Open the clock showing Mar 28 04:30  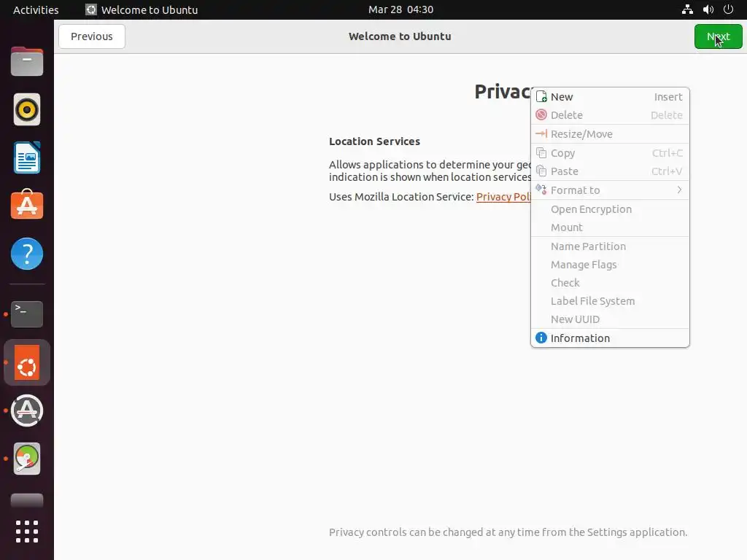coord(400,9)
